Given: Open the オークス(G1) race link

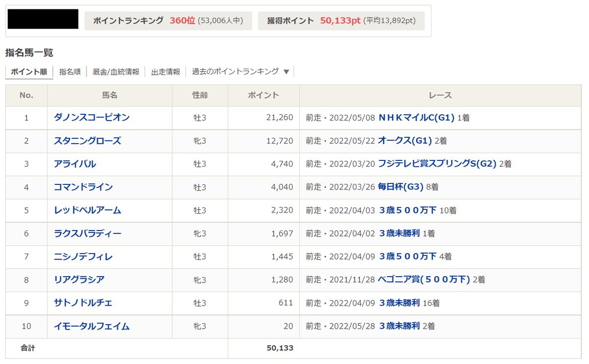Looking at the screenshot, I should point(405,141).
